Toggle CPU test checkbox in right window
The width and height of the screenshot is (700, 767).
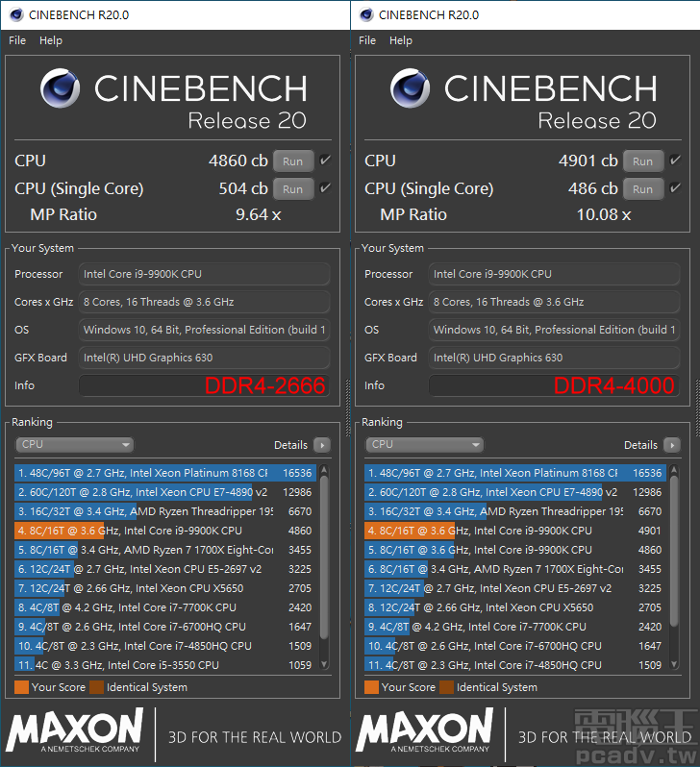(675, 160)
